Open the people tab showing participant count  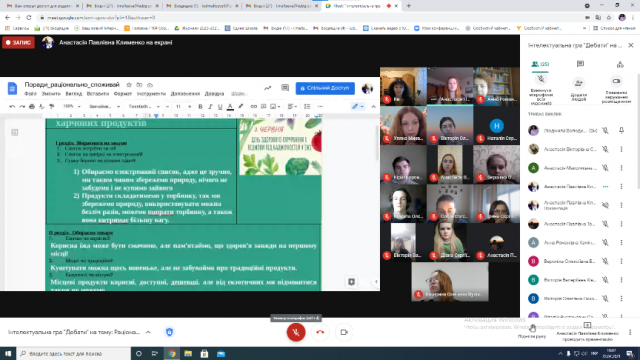(540, 64)
